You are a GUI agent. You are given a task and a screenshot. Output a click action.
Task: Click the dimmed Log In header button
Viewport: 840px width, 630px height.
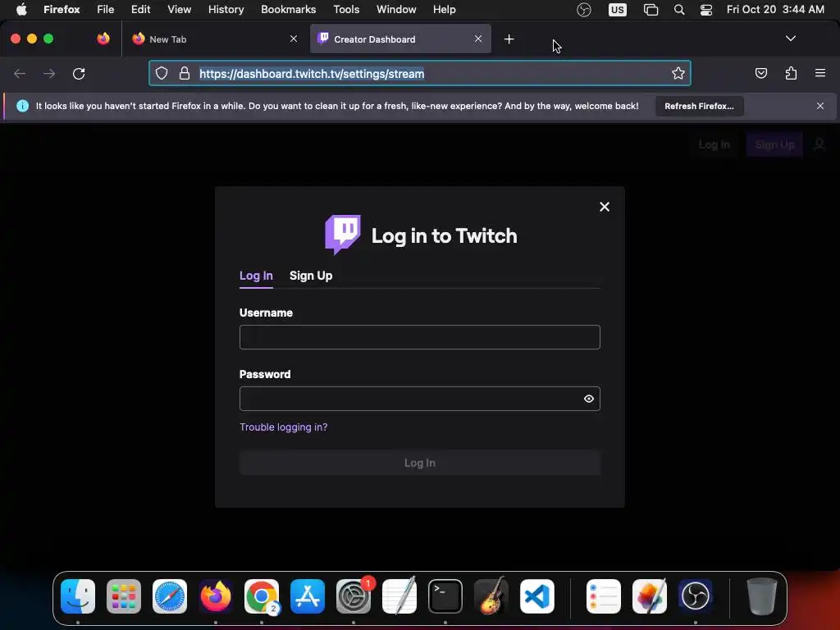pos(714,144)
